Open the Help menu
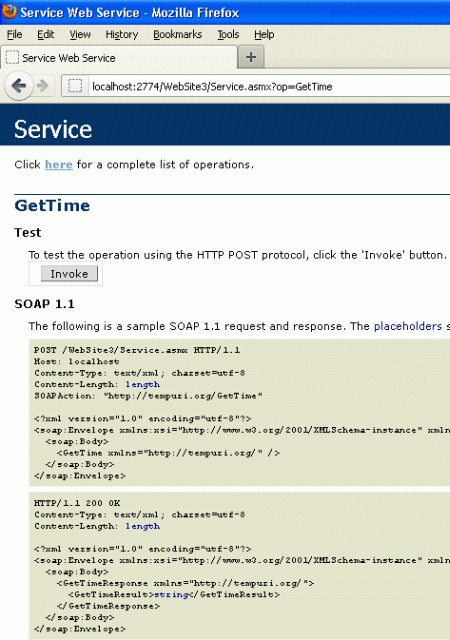 [x=264, y=35]
